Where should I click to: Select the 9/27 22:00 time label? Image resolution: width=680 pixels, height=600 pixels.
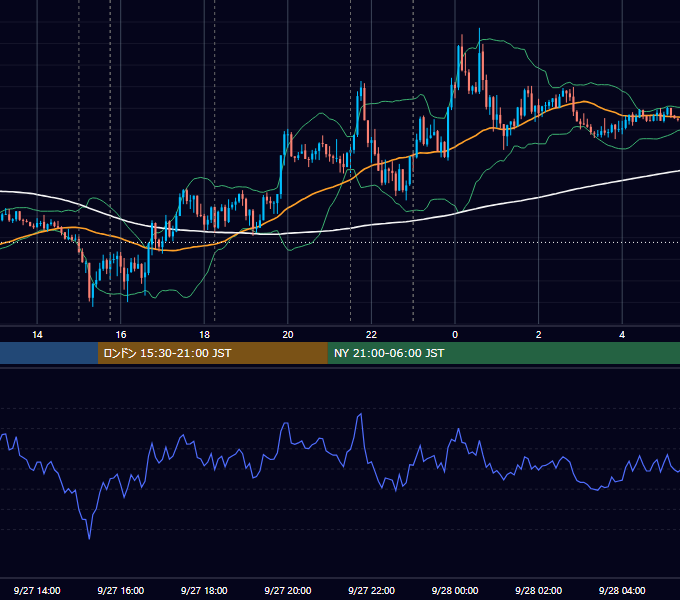point(371,590)
